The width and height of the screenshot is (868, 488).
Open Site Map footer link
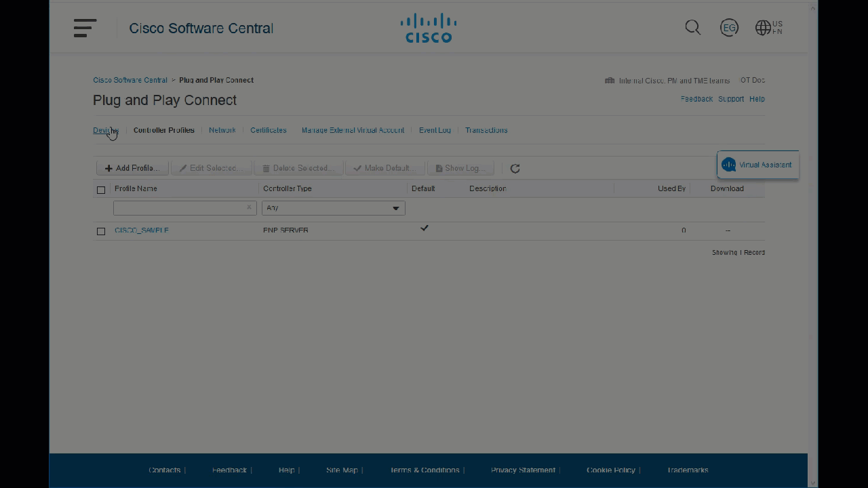tap(342, 470)
